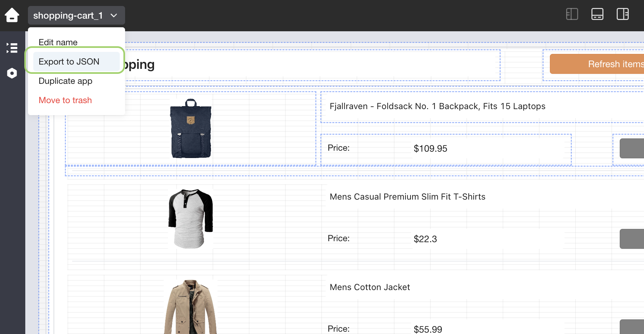Select Export to JSON menu option

pyautogui.click(x=69, y=62)
